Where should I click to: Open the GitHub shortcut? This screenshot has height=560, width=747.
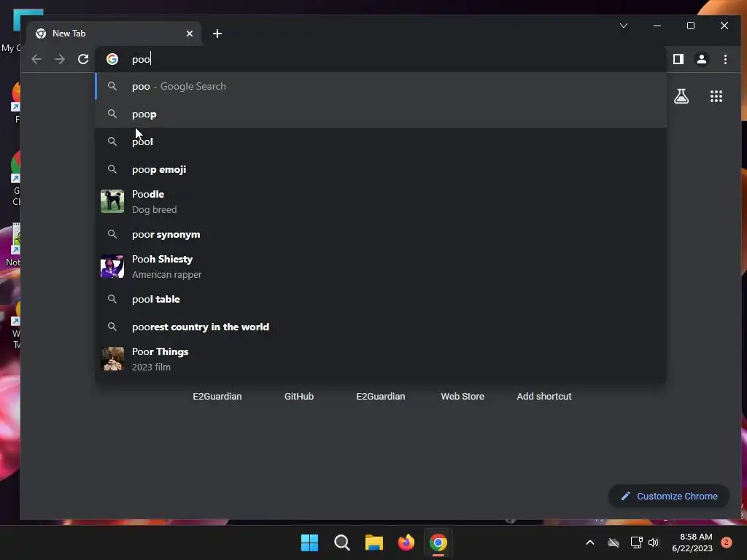[x=299, y=396]
